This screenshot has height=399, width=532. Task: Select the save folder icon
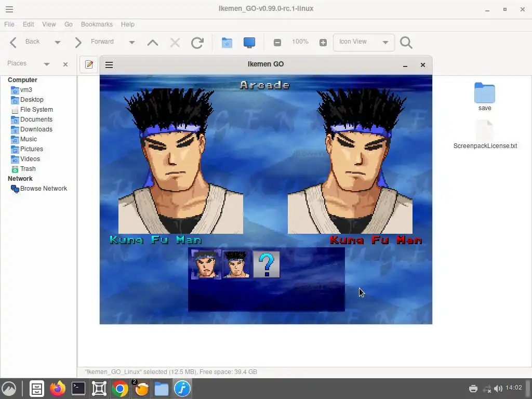pos(485,92)
